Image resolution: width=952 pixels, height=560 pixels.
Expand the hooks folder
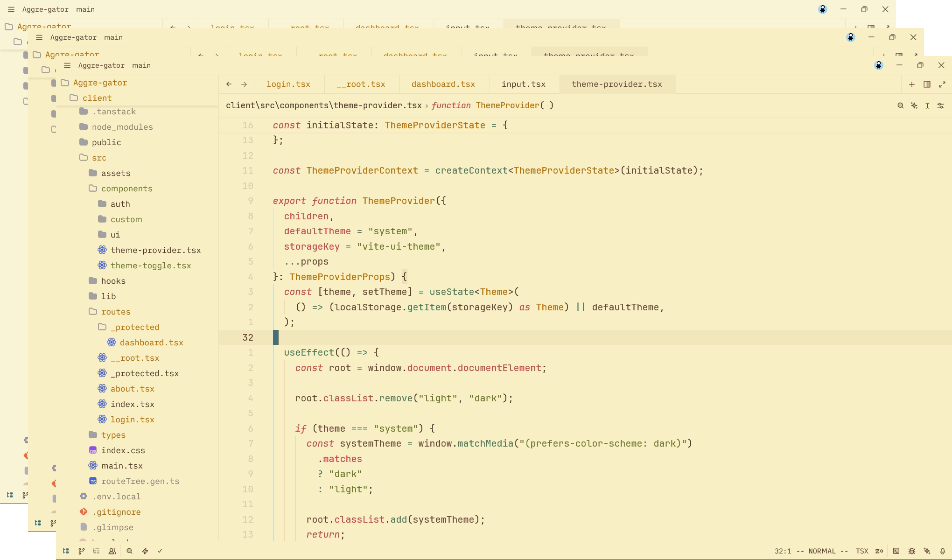[138, 281]
